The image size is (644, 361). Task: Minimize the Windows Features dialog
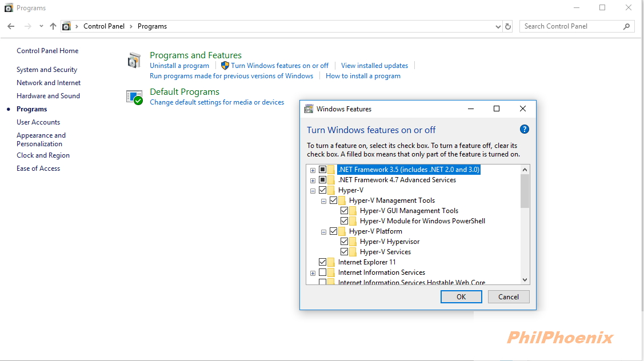point(471,109)
